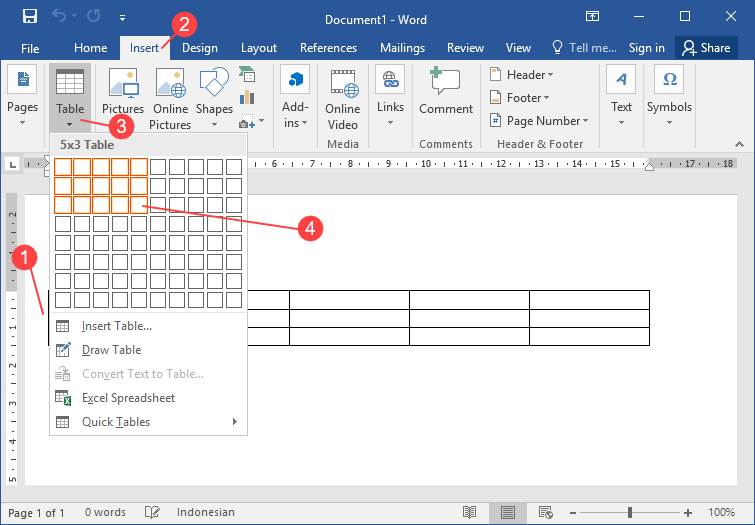Screen dimensions: 755x525
Task: Click the Table button icon
Action: (70, 81)
